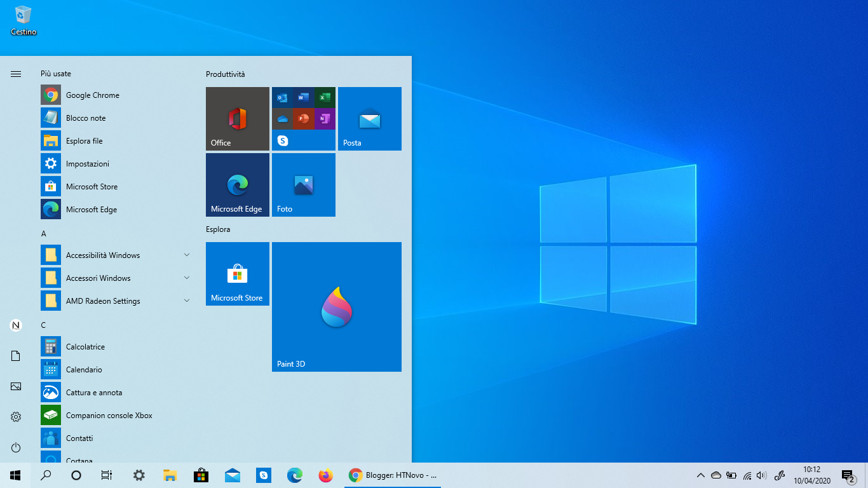Open the Action Center notifications icon
The image size is (868, 488).
[x=848, y=475]
